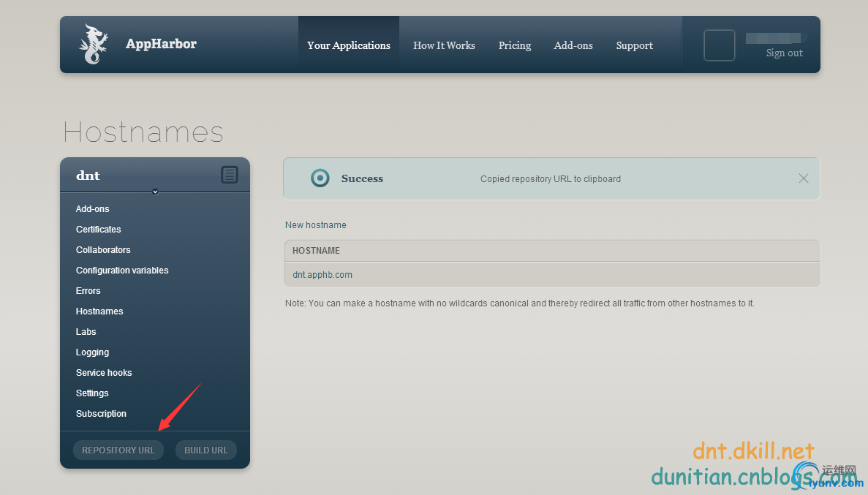868x495 pixels.
Task: Open the dnt.apphb.com hostname entry
Action: (x=322, y=275)
